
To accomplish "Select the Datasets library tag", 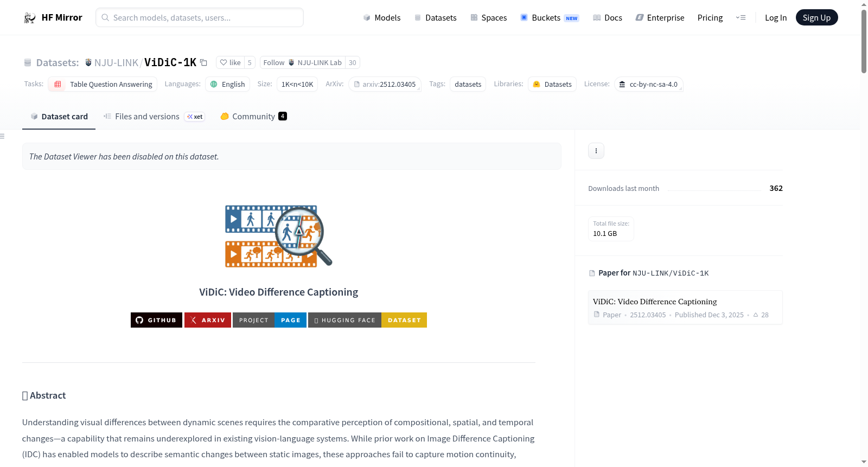I will pos(552,84).
